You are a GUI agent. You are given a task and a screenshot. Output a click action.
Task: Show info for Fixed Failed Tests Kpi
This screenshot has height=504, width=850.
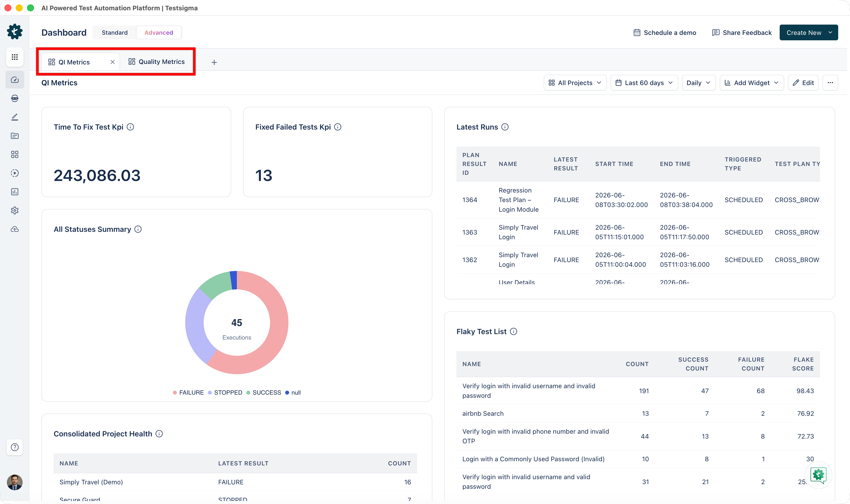click(x=338, y=127)
